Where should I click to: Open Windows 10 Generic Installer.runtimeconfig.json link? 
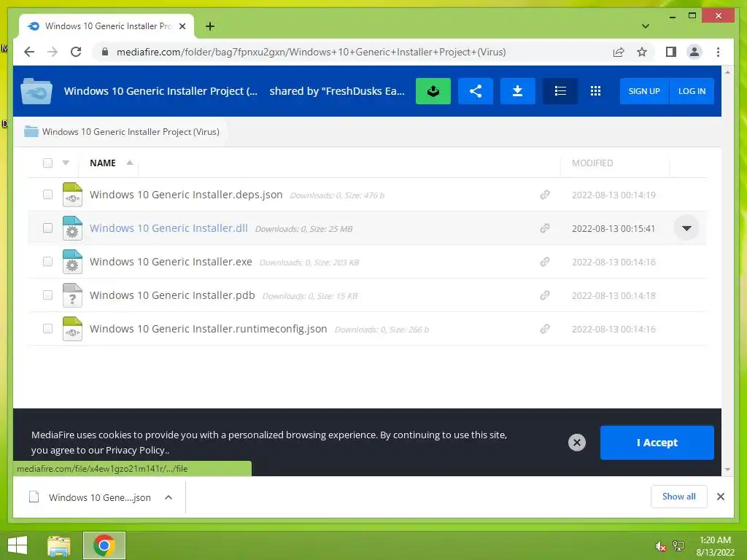(208, 329)
